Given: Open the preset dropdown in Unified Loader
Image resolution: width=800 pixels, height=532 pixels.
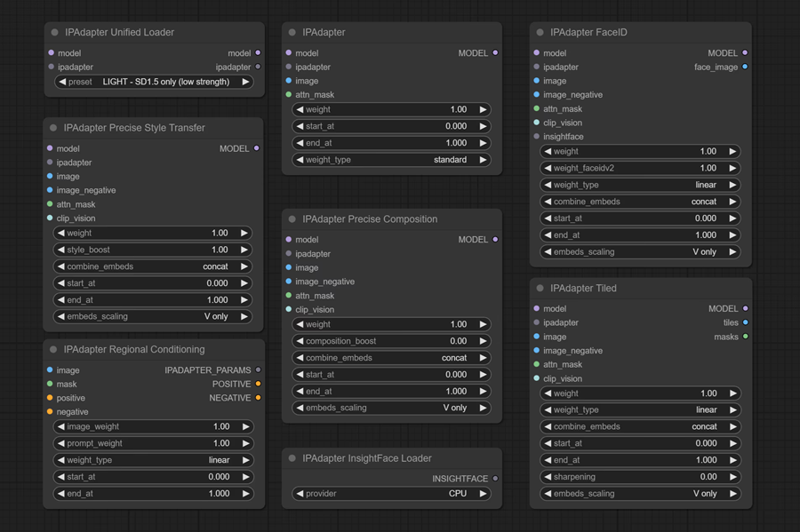Looking at the screenshot, I should [154, 82].
